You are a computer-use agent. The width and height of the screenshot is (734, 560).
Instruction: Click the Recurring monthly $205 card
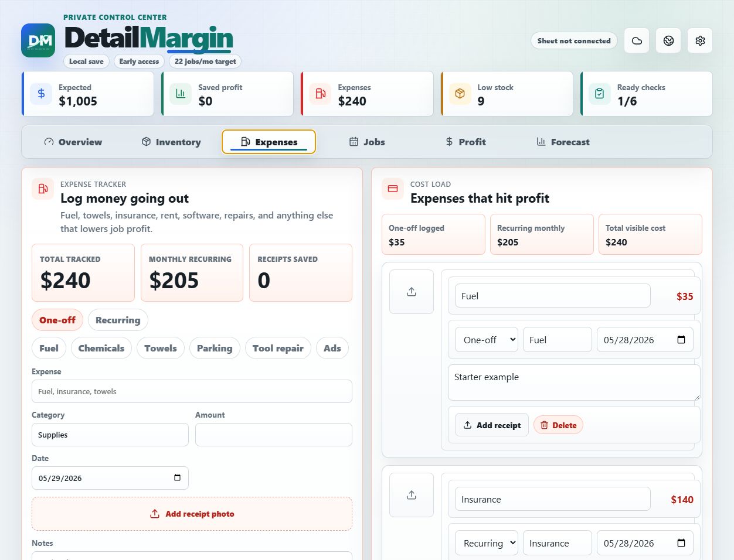542,234
